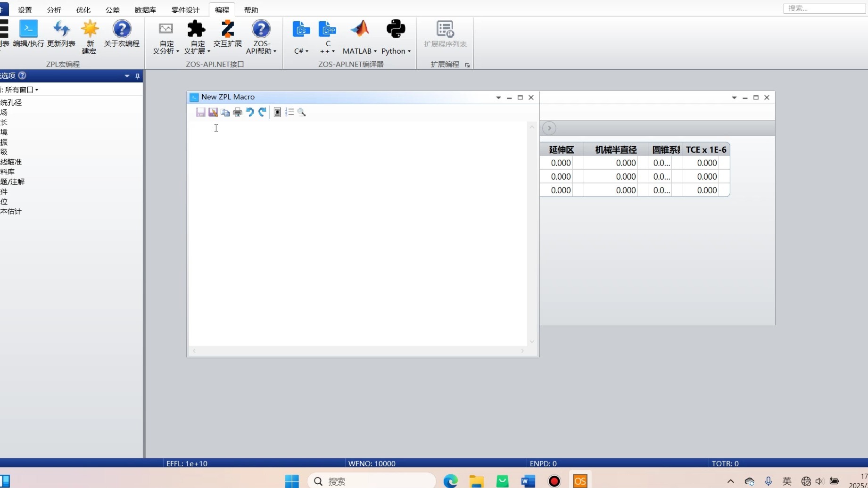This screenshot has height=488, width=868.
Task: Open the 扩展编程 group launcher
Action: click(x=467, y=65)
